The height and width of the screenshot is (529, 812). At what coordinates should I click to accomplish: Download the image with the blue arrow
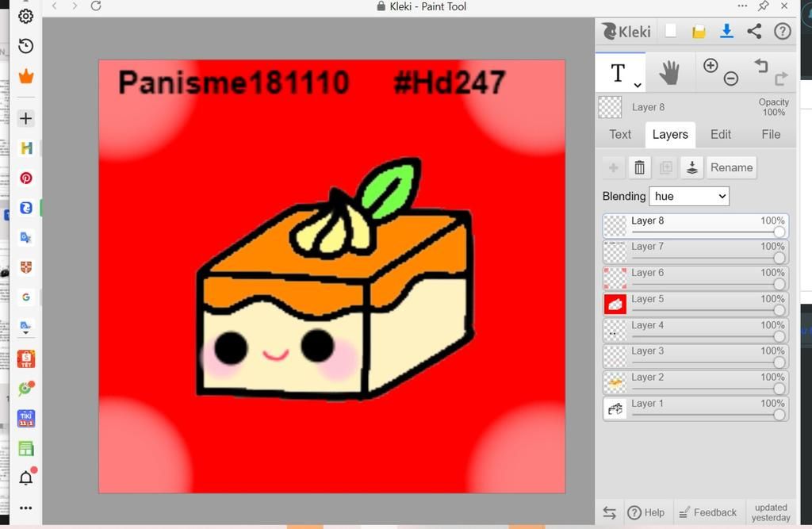726,31
